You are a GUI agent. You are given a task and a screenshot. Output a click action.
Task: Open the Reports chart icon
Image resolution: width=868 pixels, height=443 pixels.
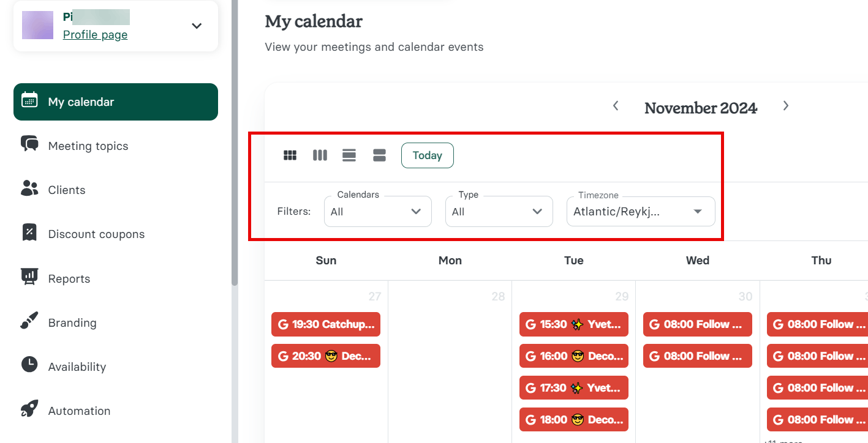pyautogui.click(x=29, y=277)
